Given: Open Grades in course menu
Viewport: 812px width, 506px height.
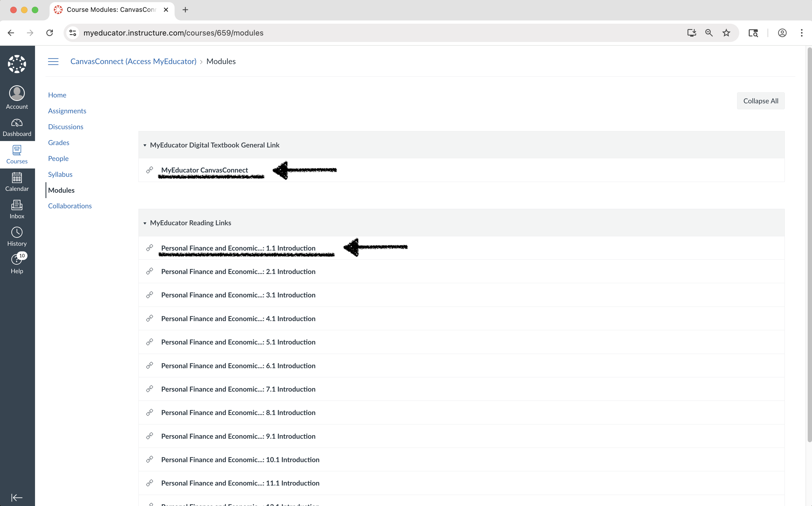Looking at the screenshot, I should pos(59,143).
